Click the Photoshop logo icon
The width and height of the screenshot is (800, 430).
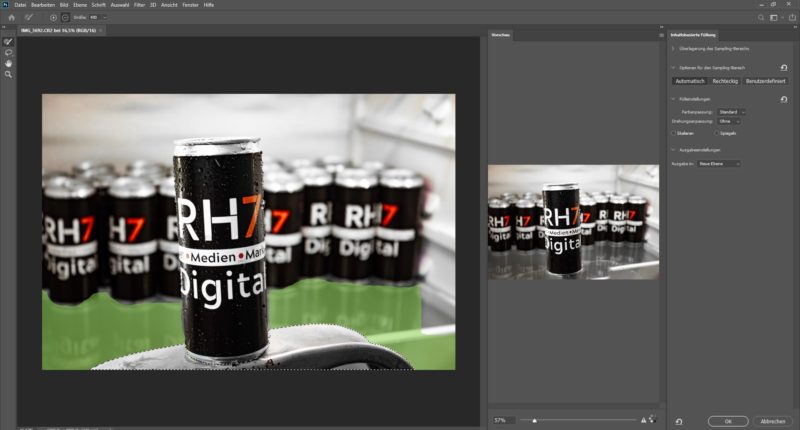point(6,5)
